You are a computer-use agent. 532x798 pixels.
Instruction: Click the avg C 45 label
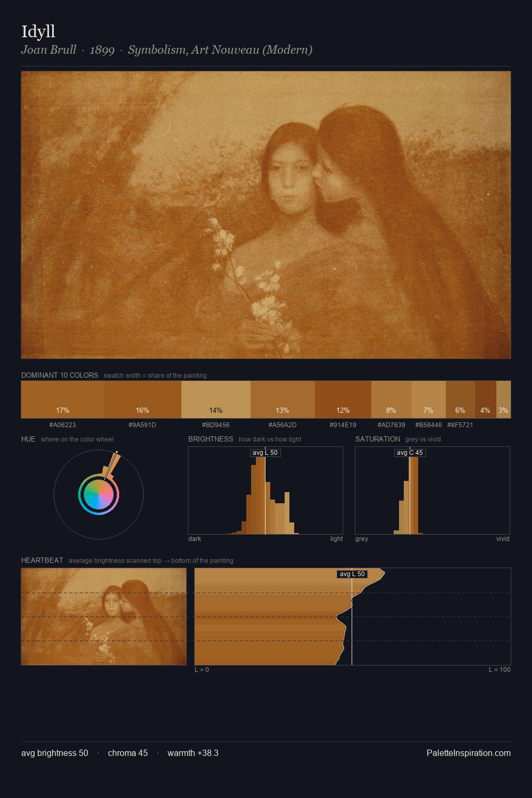point(410,453)
